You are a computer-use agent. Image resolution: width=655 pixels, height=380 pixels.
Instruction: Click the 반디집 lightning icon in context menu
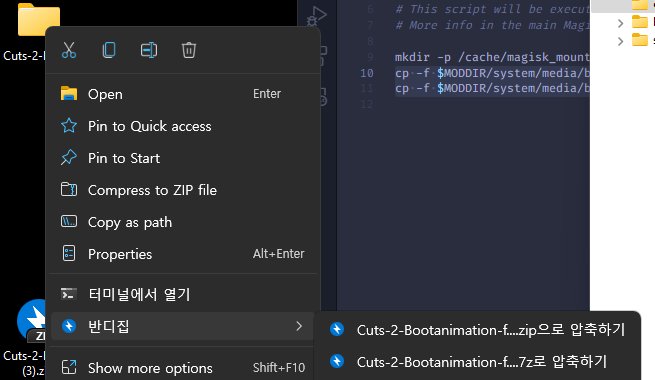tap(69, 326)
